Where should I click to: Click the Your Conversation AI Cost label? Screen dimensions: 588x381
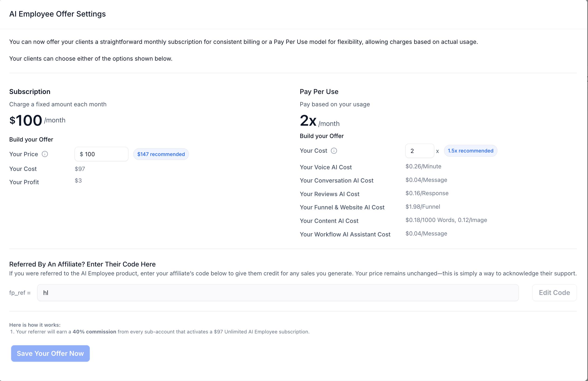(x=336, y=180)
